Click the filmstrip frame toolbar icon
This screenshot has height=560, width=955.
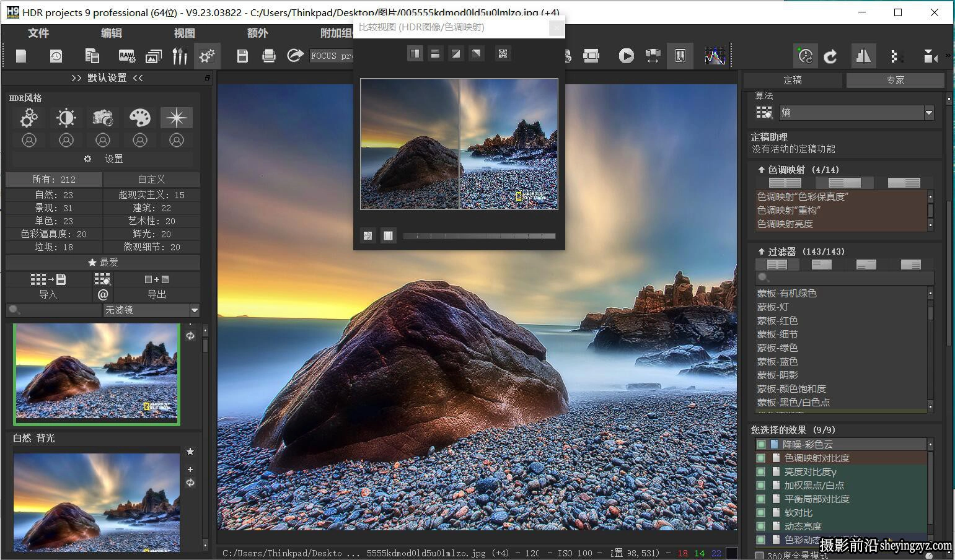click(x=591, y=56)
